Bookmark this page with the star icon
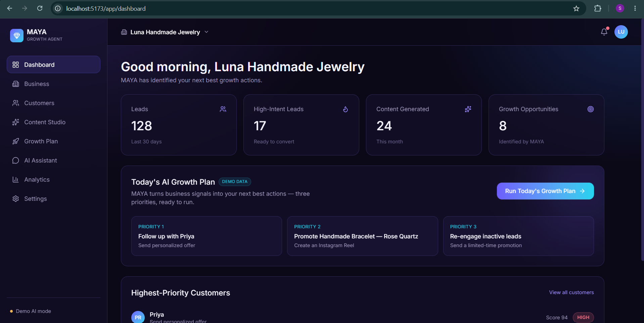 [x=577, y=8]
